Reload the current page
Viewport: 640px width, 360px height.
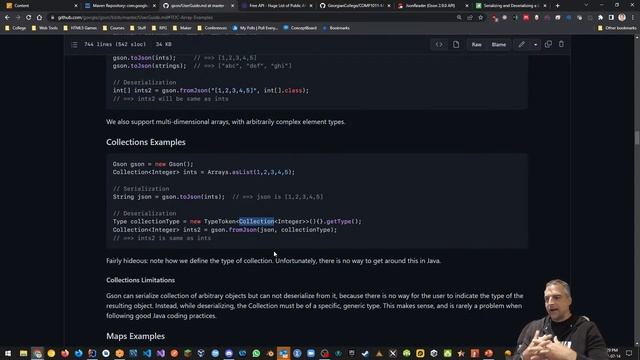(x=29, y=18)
